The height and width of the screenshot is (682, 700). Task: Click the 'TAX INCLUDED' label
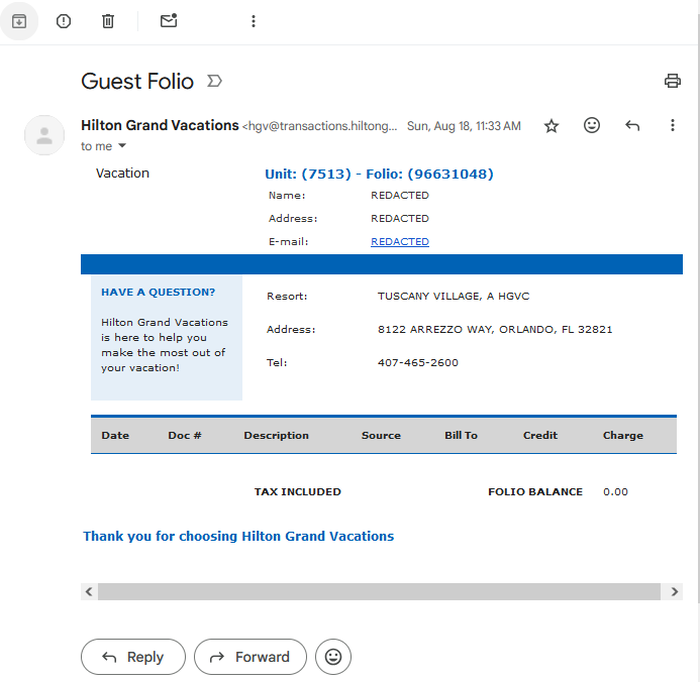(x=297, y=492)
